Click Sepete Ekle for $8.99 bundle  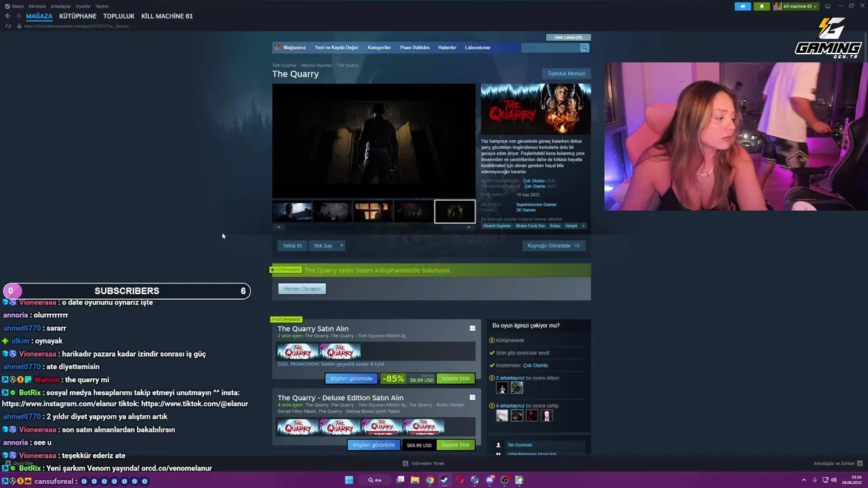point(456,379)
